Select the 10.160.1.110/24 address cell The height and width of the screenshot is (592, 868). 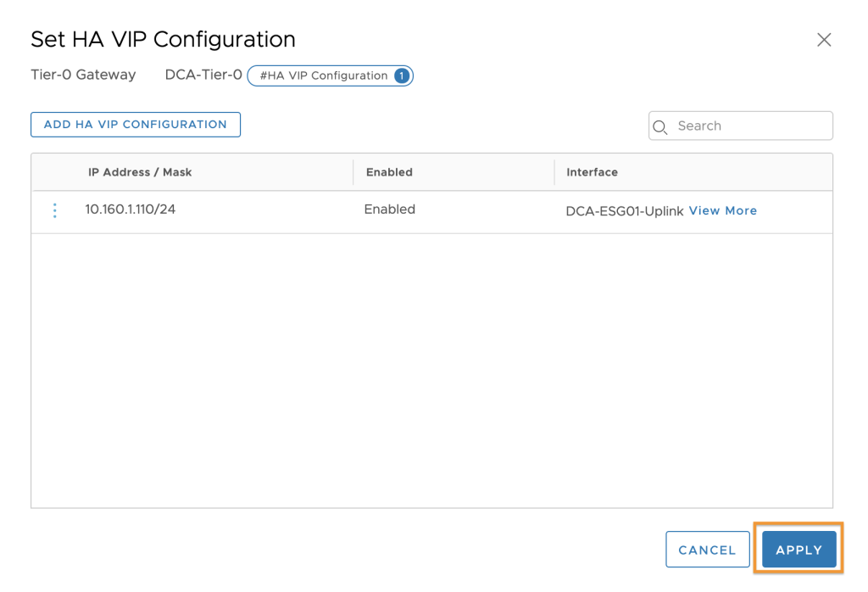[x=130, y=209]
